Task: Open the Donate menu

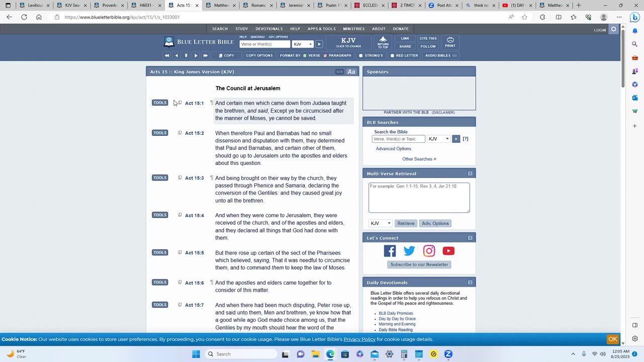Action: [400, 29]
